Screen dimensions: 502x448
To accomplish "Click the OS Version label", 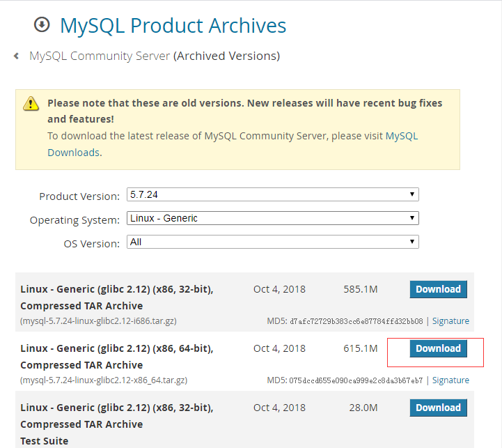I will coord(92,244).
